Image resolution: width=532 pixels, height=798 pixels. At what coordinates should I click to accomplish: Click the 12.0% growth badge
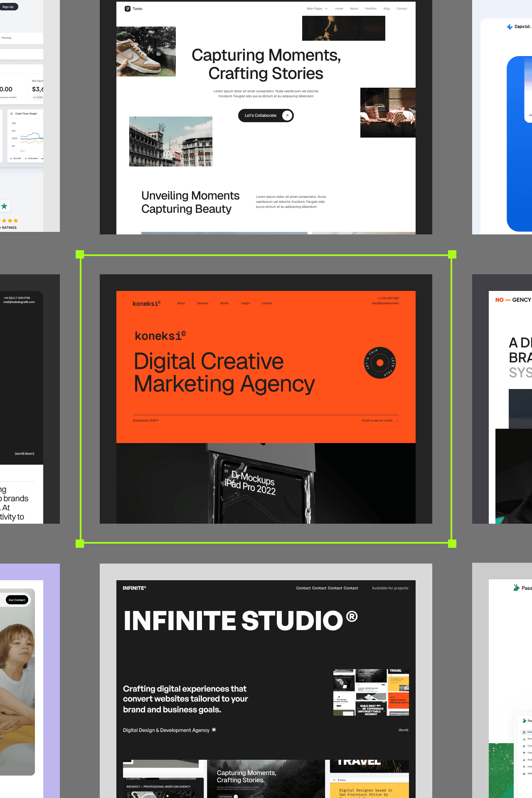[x=38, y=97]
